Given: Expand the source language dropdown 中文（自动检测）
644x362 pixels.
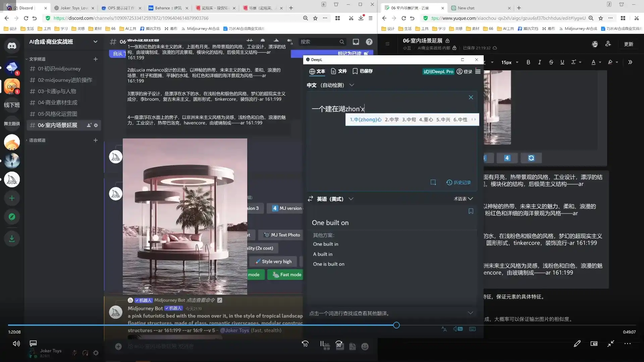Looking at the screenshot, I should pyautogui.click(x=352, y=85).
